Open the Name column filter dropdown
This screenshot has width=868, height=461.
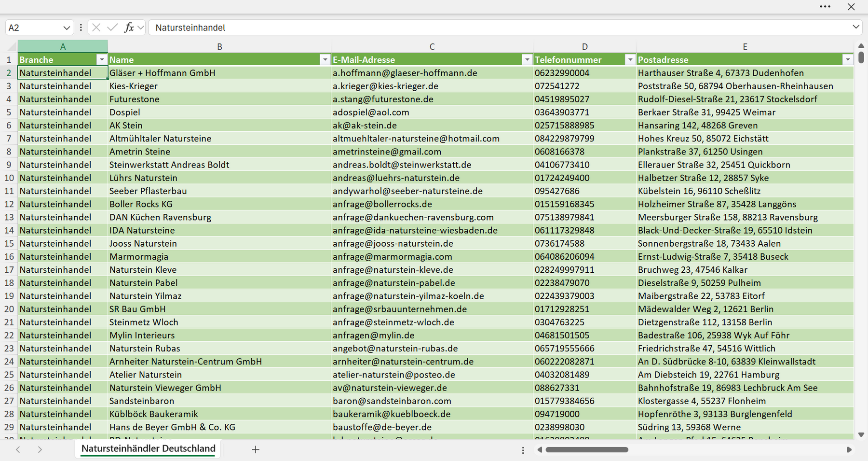(x=325, y=60)
